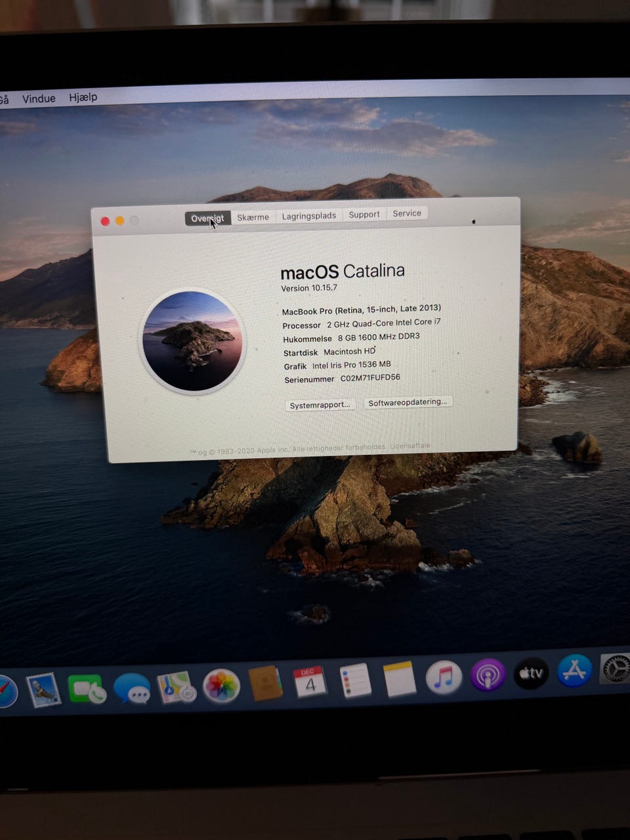Open Photos app in the Dock
This screenshot has height=840, width=630.
(221, 686)
